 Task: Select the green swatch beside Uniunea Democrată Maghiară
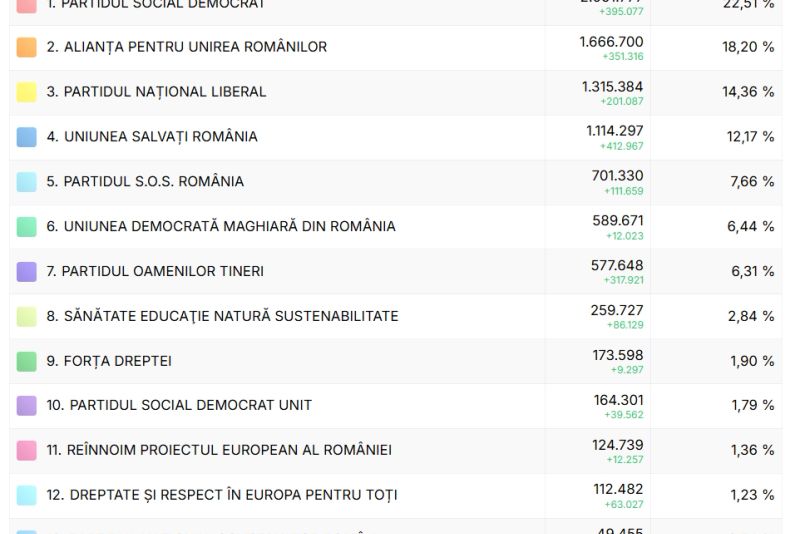point(27,227)
